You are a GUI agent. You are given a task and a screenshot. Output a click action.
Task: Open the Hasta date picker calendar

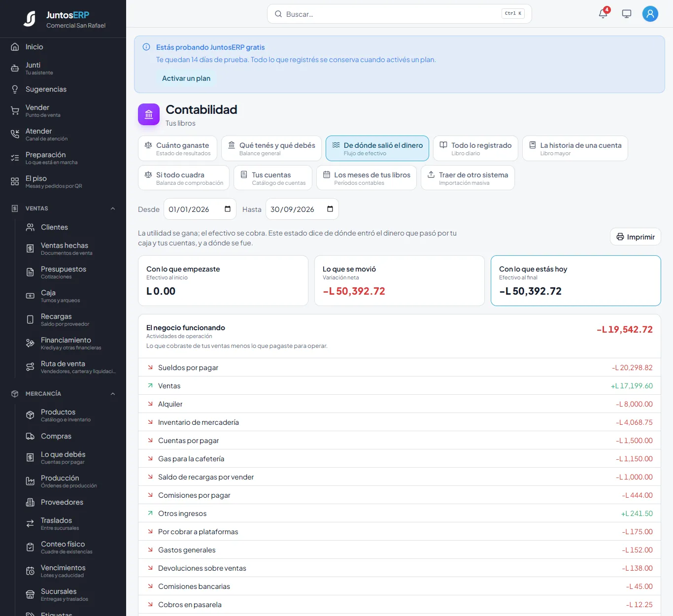pos(330,209)
